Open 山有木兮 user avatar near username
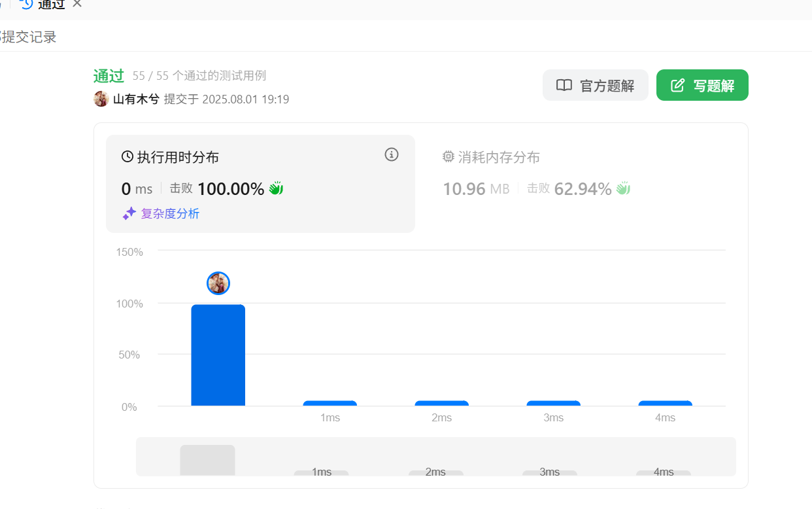Image resolution: width=812 pixels, height=509 pixels. (x=101, y=99)
